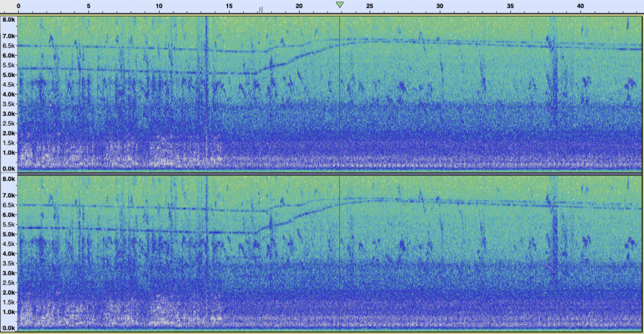Click the 25 second mark on the ruler
Screen dimensions: 644x334
(x=369, y=6)
